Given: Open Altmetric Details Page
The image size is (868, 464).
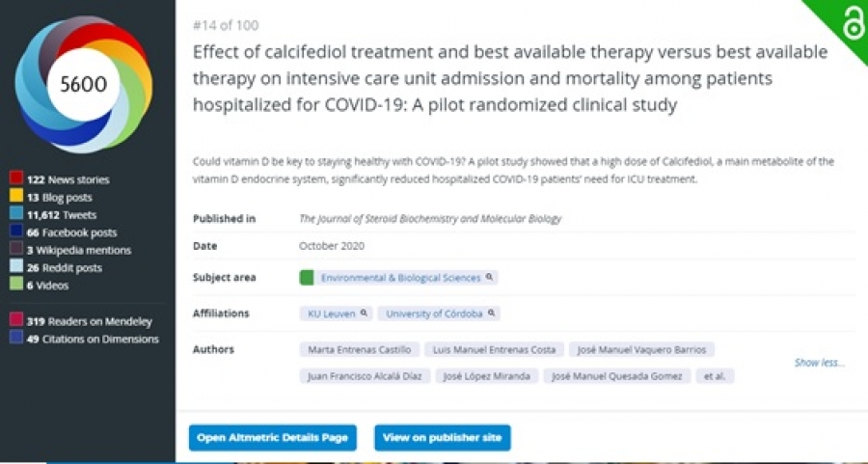Looking at the screenshot, I should (272, 437).
